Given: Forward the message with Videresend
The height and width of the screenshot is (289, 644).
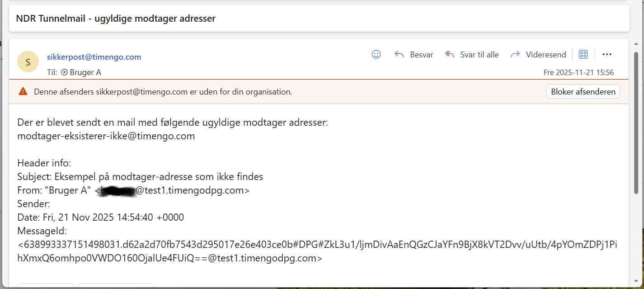Looking at the screenshot, I should click(538, 55).
